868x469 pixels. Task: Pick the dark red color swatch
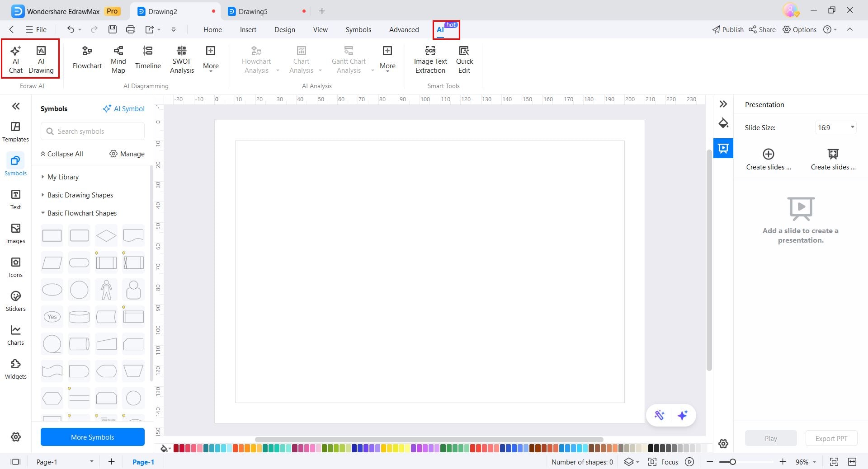176,448
